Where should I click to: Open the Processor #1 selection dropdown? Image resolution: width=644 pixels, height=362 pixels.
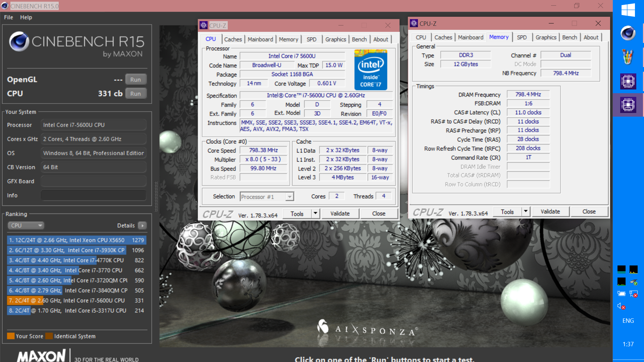[267, 197]
